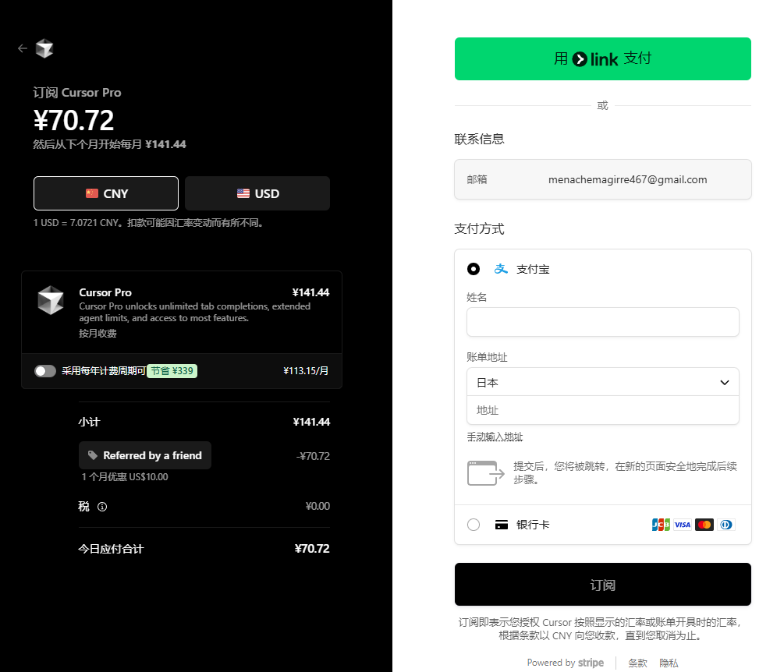Focus the 姓名 name input field
The height and width of the screenshot is (672, 784).
click(x=602, y=322)
